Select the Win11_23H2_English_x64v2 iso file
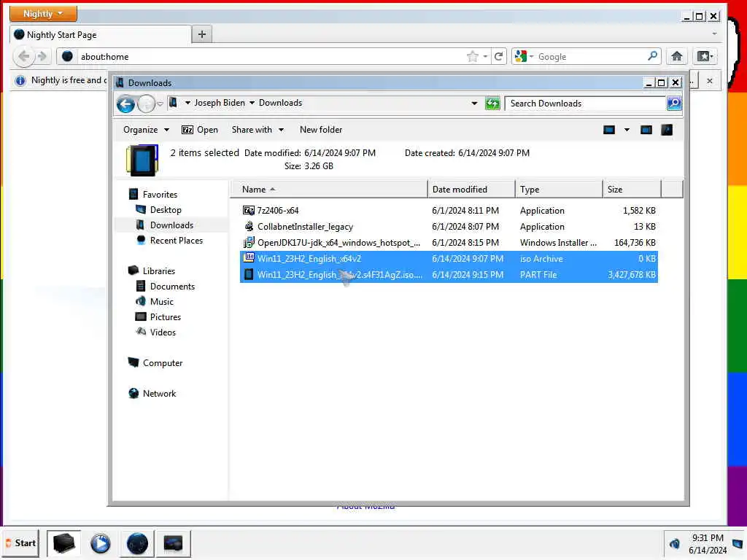The width and height of the screenshot is (747, 560). 449,259
